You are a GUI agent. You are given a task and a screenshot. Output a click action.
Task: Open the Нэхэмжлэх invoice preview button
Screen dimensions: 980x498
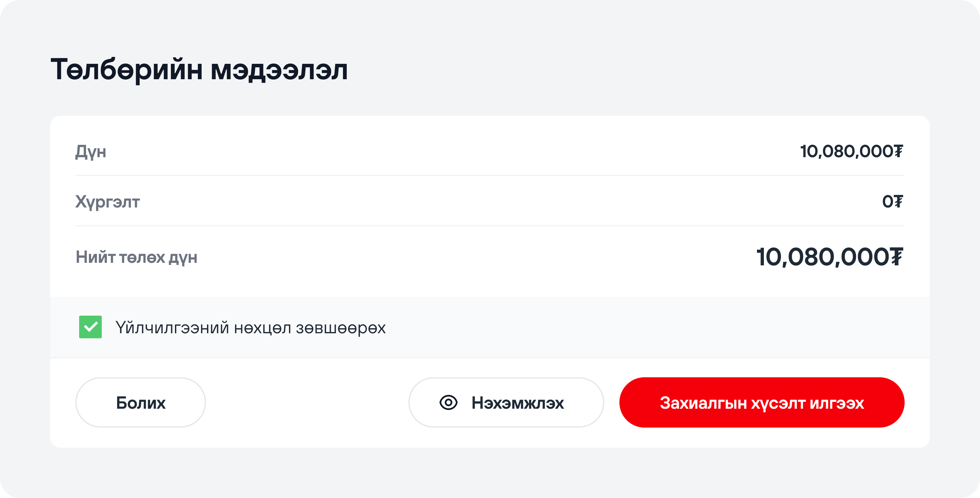pyautogui.click(x=506, y=402)
